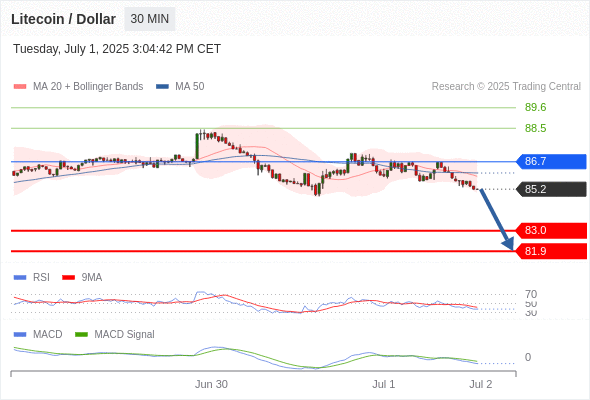Click the Jul 2 date axis label
The width and height of the screenshot is (590, 400).
(481, 384)
